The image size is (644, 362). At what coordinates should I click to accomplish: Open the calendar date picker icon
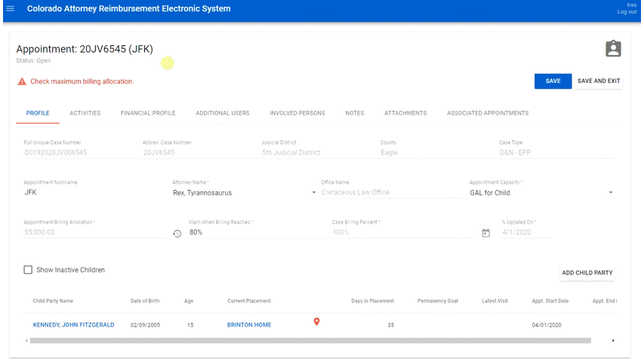486,234
